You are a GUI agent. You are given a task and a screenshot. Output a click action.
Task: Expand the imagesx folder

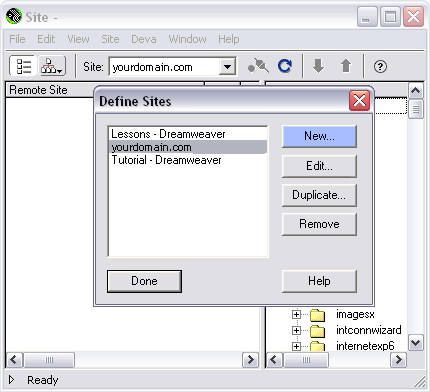[296, 314]
